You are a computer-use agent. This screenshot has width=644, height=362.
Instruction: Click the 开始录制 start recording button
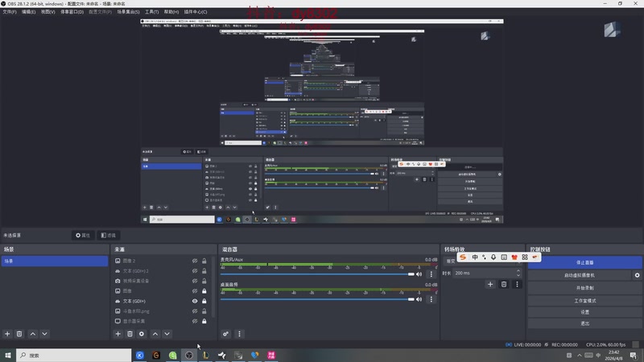point(585,288)
